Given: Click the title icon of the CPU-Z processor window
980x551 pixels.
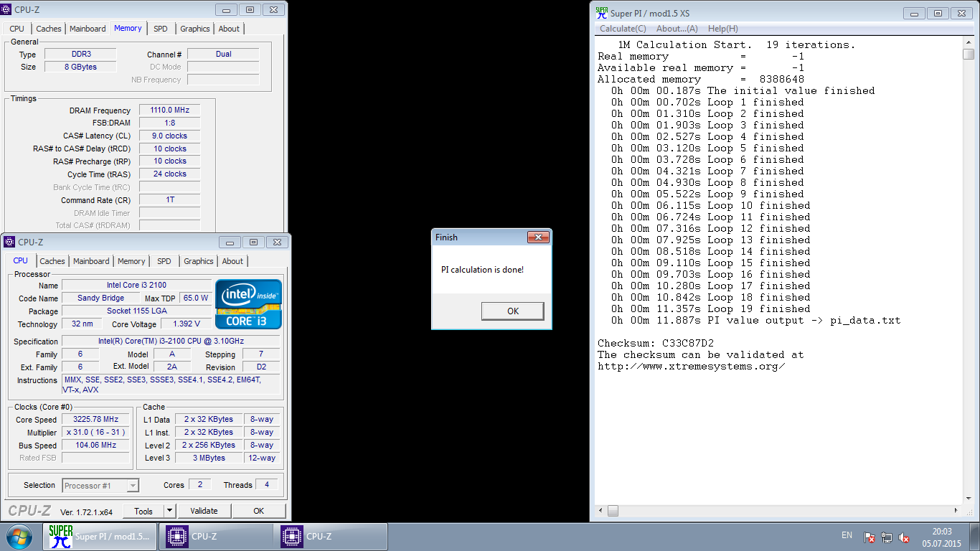Looking at the screenshot, I should [10, 242].
